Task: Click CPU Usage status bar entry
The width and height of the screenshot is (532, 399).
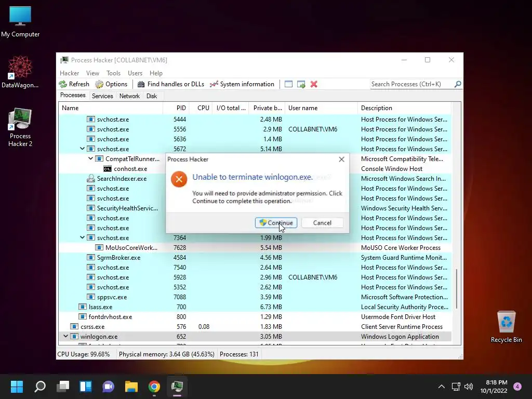Action: 84,354
